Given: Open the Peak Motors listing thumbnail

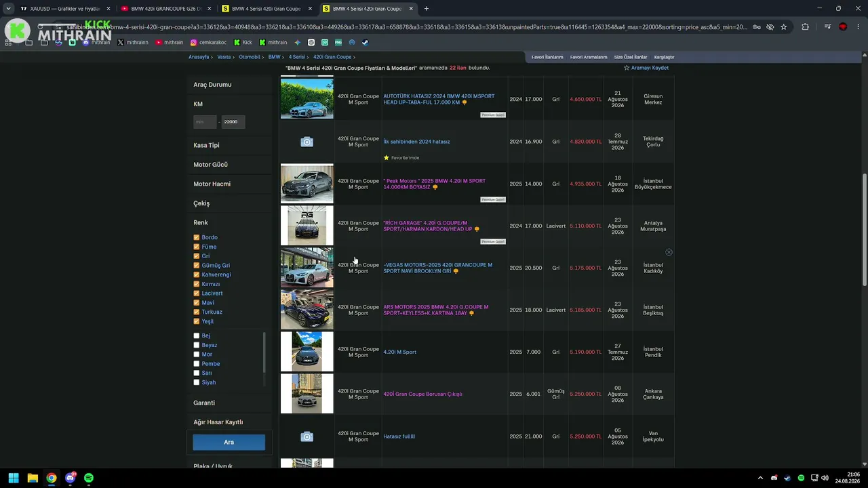Looking at the screenshot, I should click(x=307, y=184).
